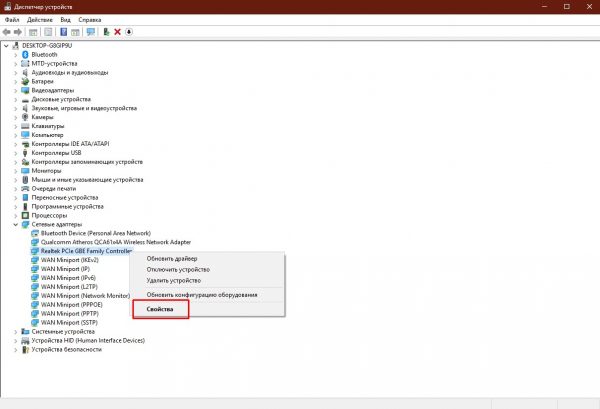Open Help with the blue question-mark icon
The image size is (600, 409).
point(64,32)
